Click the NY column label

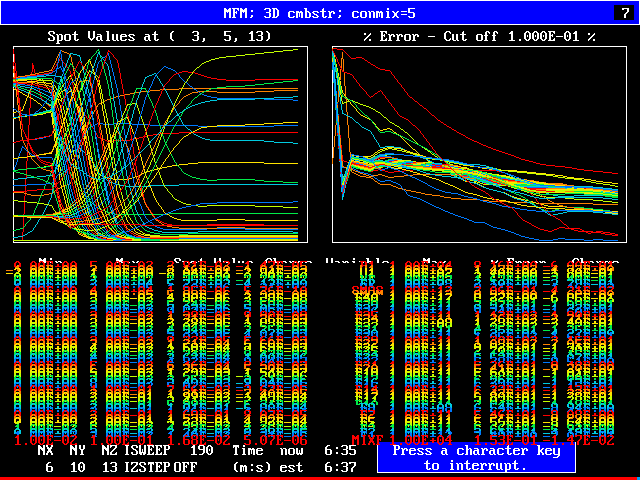click(77, 451)
